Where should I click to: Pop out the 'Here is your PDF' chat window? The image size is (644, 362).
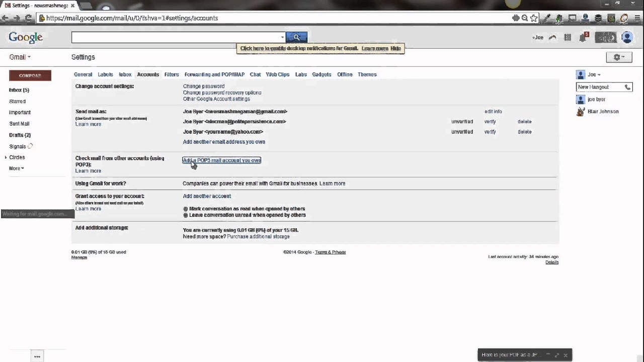(557, 355)
